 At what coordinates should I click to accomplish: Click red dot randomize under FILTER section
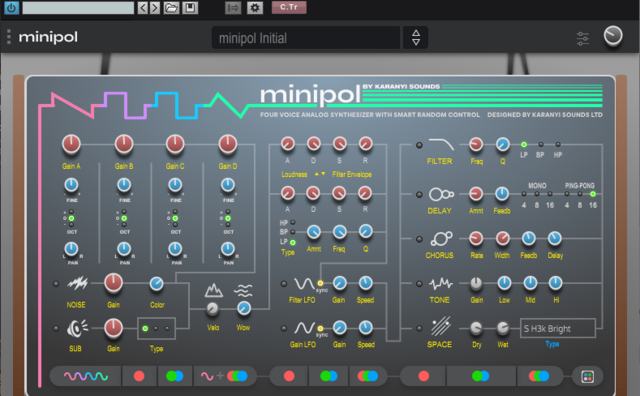424,376
